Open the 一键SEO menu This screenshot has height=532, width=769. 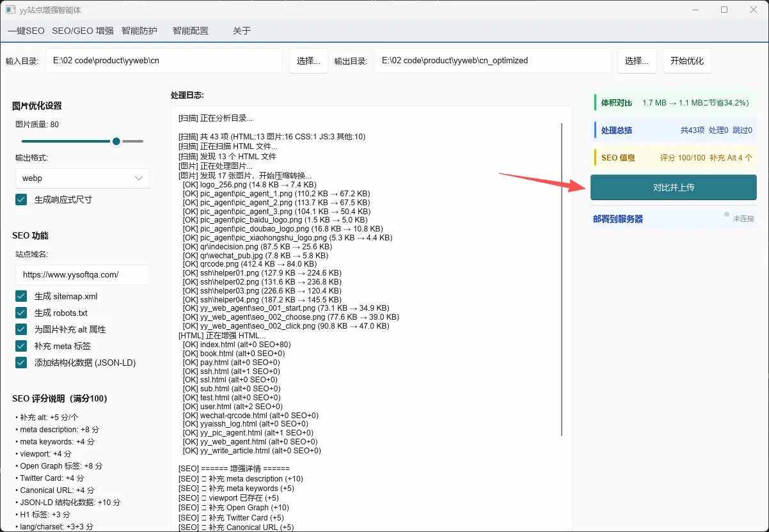pos(26,31)
